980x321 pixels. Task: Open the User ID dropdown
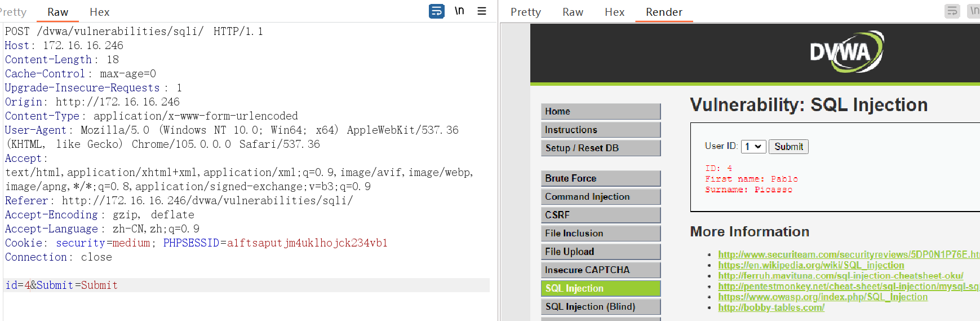753,147
